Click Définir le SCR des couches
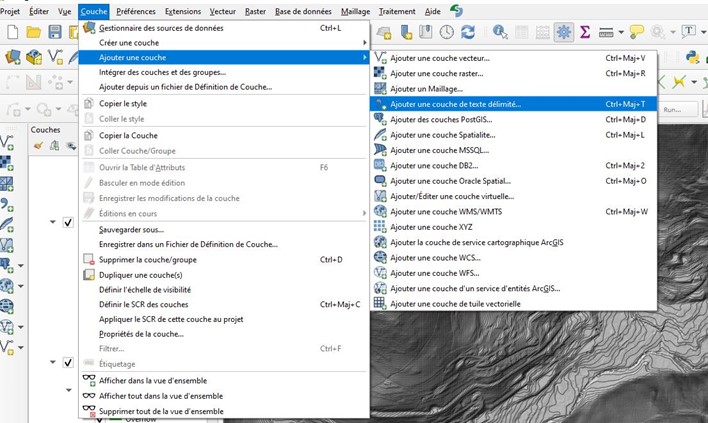The image size is (708, 423). click(x=224, y=305)
